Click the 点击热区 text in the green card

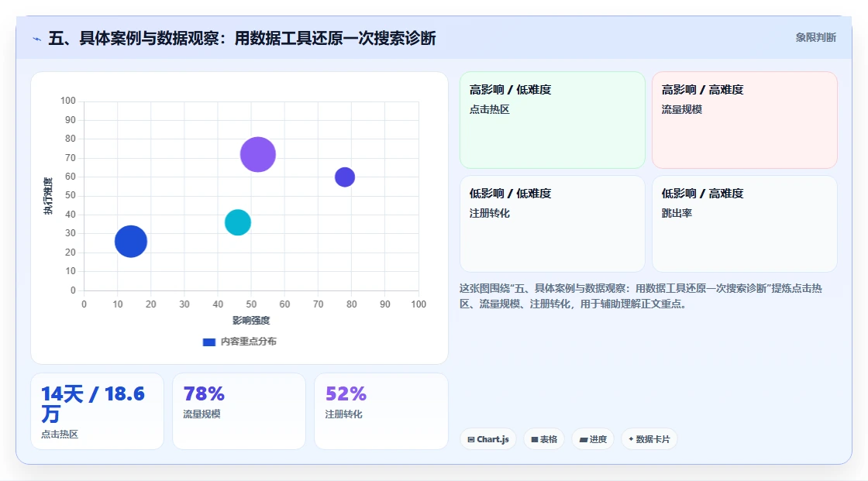pos(489,109)
